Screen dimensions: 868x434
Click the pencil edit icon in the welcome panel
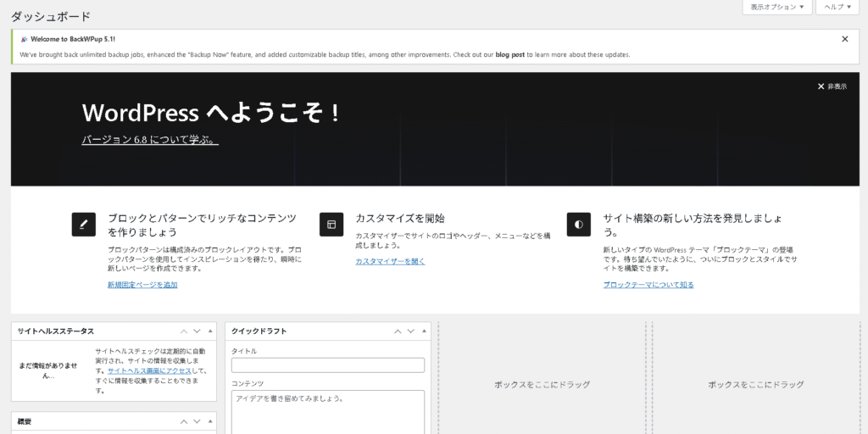point(84,224)
